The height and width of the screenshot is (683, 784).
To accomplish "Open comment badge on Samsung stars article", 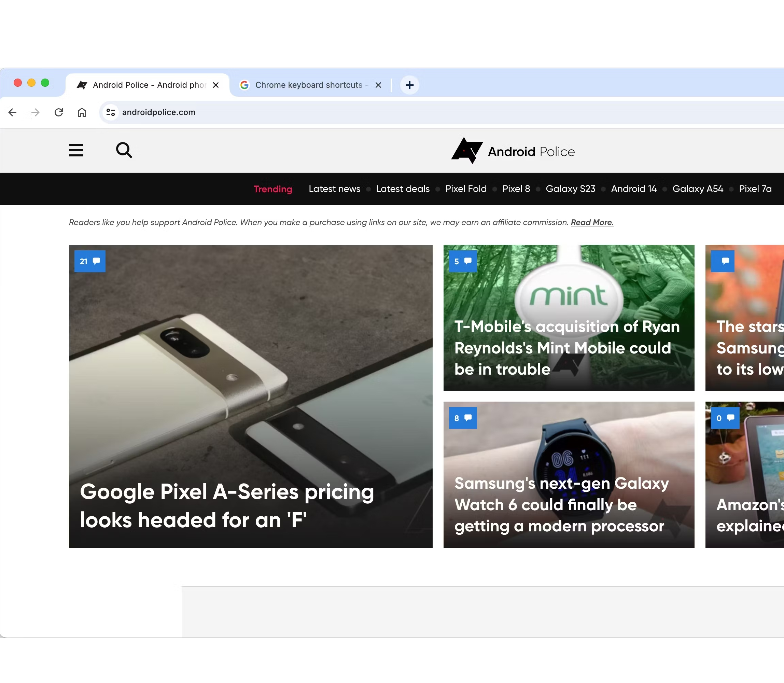I will click(x=723, y=261).
